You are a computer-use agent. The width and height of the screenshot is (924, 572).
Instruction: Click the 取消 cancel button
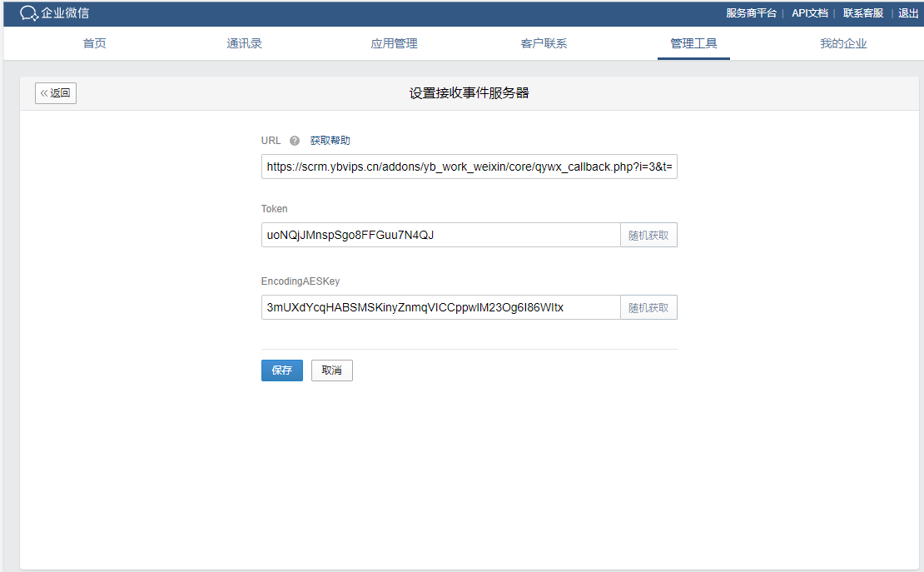[332, 371]
